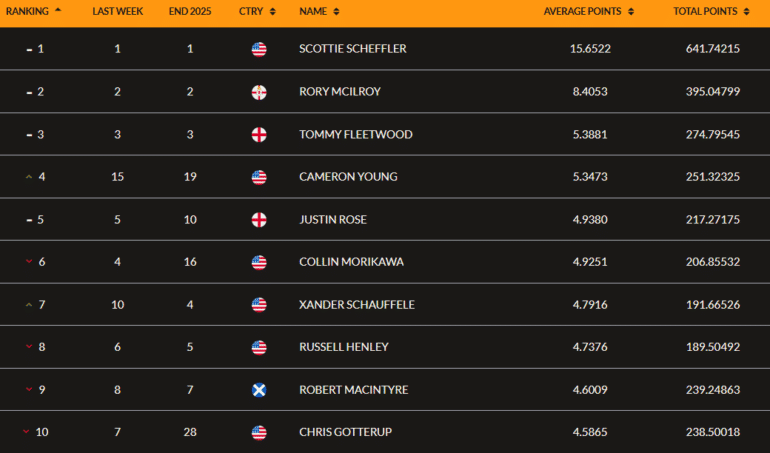
Task: Click the Last Week column header
Action: tap(117, 12)
